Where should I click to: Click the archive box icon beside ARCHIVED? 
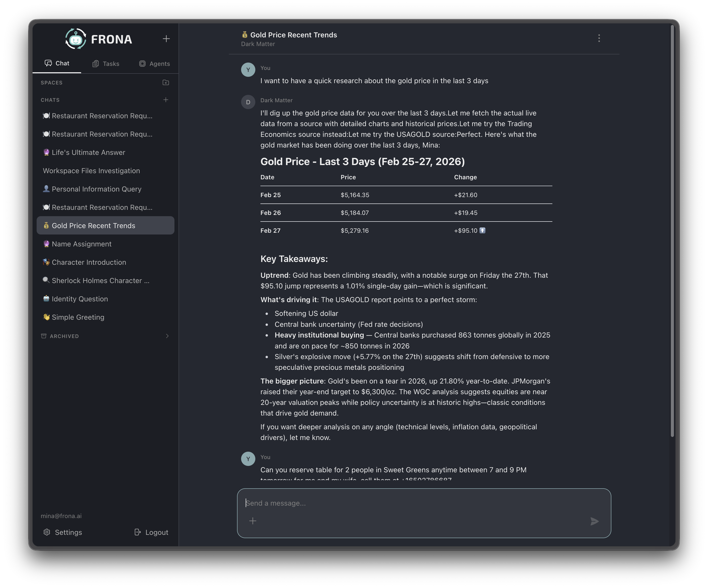pos(43,336)
